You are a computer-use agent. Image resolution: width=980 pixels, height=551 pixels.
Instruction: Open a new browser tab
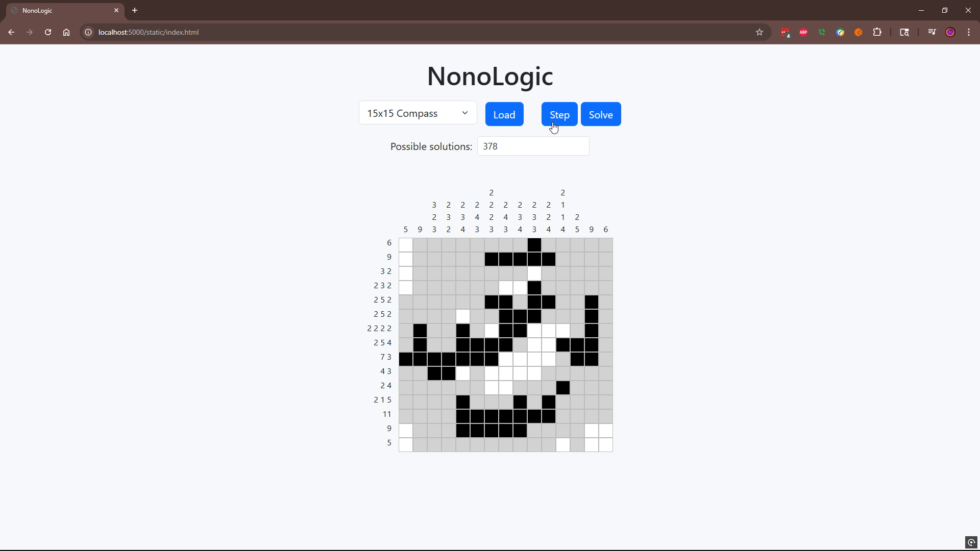134,10
